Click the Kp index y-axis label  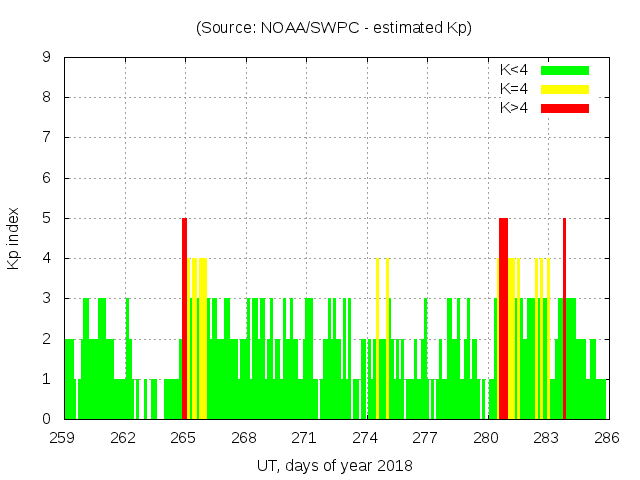click(x=14, y=239)
